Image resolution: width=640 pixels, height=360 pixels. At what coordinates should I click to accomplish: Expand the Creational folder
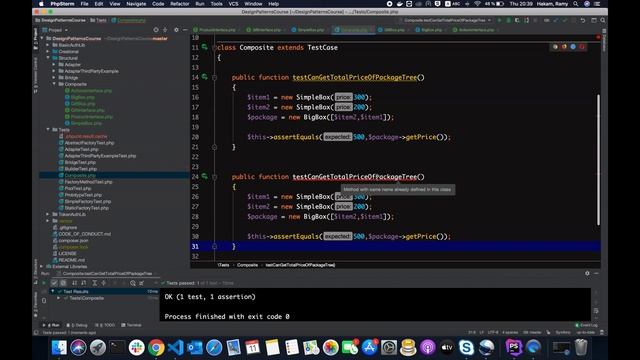pos(48,51)
